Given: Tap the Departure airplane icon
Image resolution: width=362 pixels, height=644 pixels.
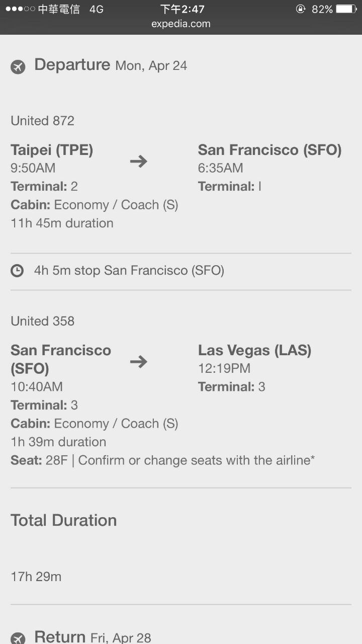Looking at the screenshot, I should pos(18,66).
